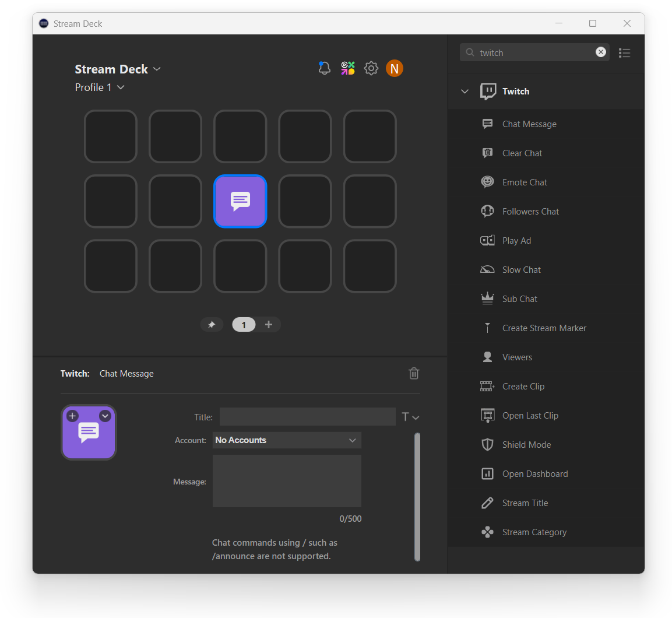Click the Sub Chat crown icon
Image resolution: width=672 pixels, height=618 pixels.
tap(487, 299)
